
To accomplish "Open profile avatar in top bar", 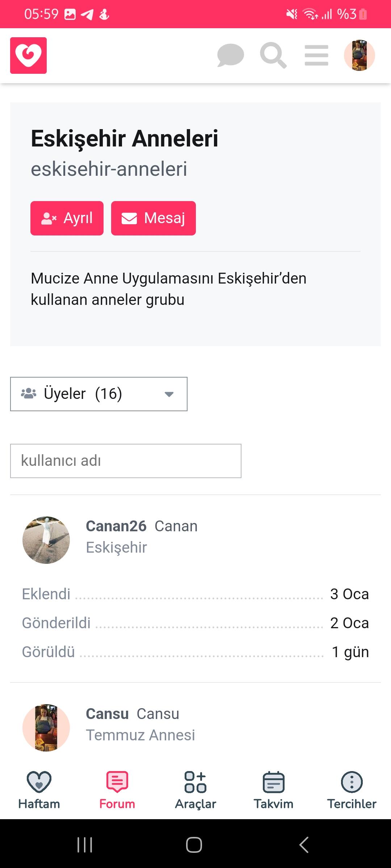I will point(359,55).
